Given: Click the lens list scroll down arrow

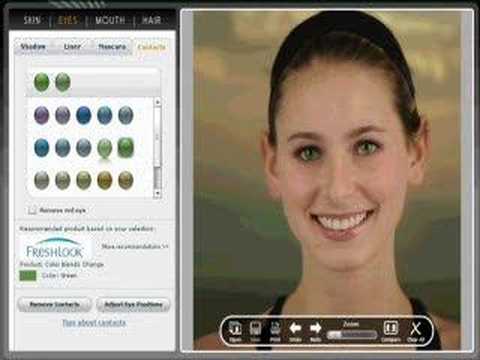Looking at the screenshot, I should point(157,193).
